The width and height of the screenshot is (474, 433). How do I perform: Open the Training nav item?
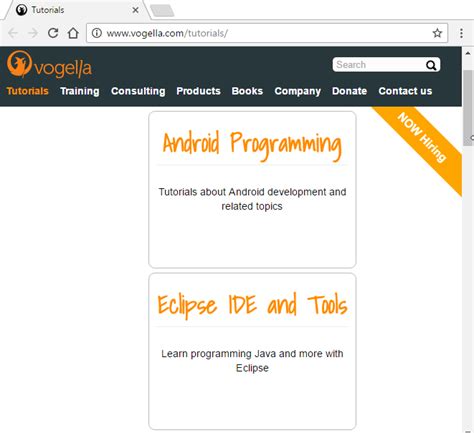tap(80, 91)
